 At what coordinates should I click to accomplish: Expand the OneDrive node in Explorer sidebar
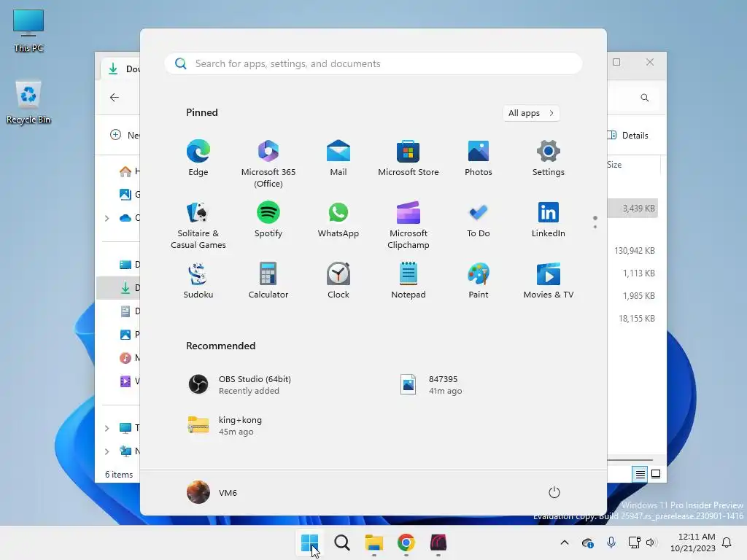[107, 218]
